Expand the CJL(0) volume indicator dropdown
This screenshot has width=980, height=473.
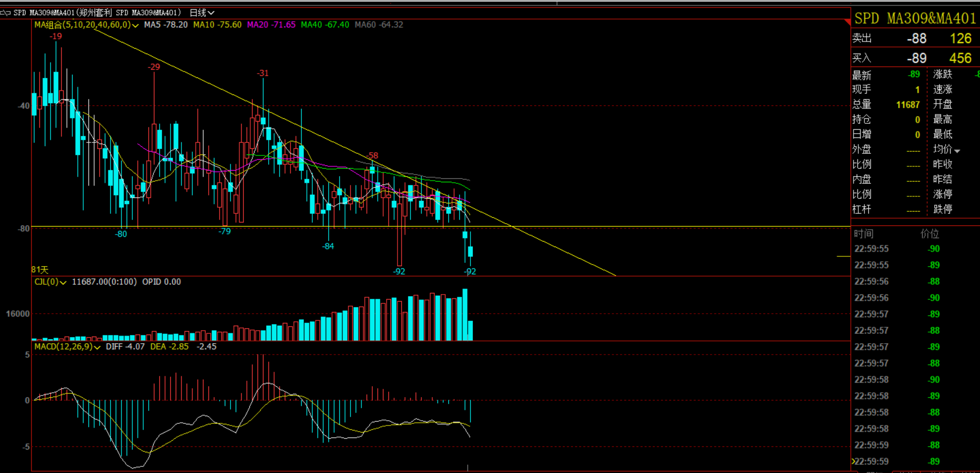point(63,283)
